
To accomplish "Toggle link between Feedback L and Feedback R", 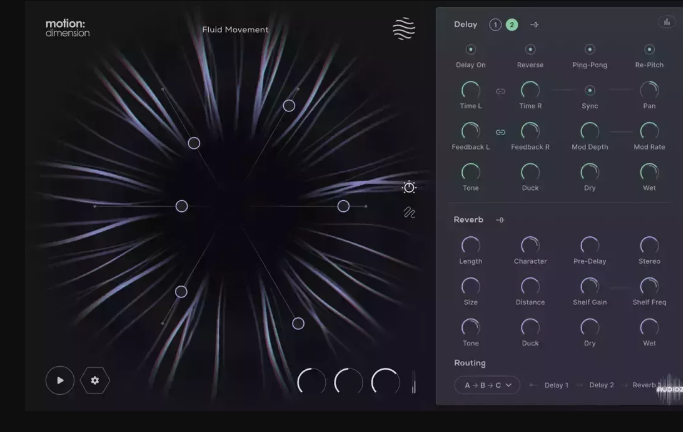I will 500,132.
